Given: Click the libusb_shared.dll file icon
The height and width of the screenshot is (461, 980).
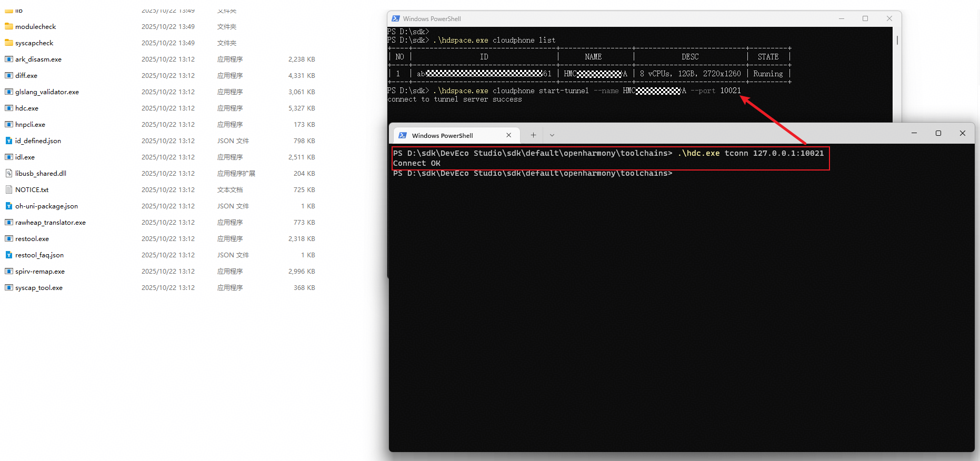Looking at the screenshot, I should (x=9, y=173).
